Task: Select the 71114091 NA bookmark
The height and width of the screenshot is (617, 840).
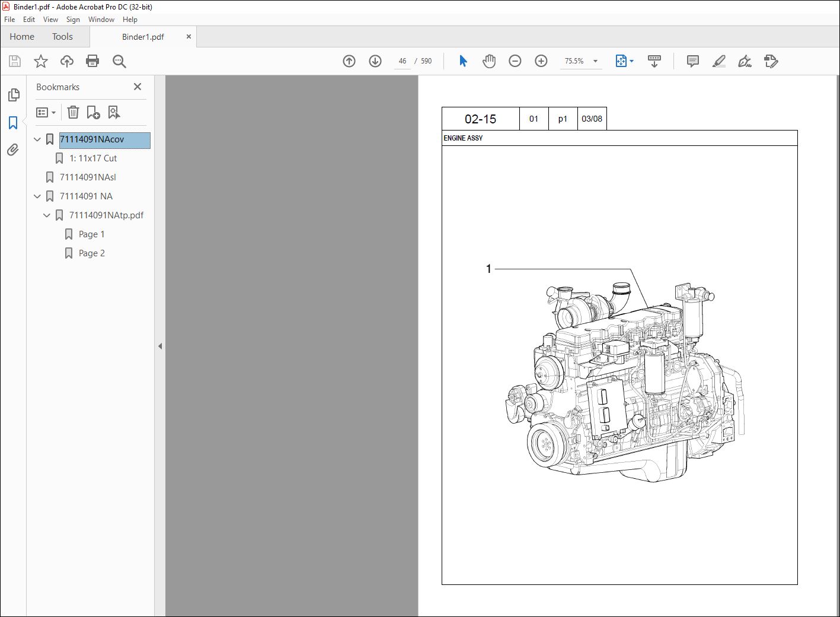Action: (86, 196)
